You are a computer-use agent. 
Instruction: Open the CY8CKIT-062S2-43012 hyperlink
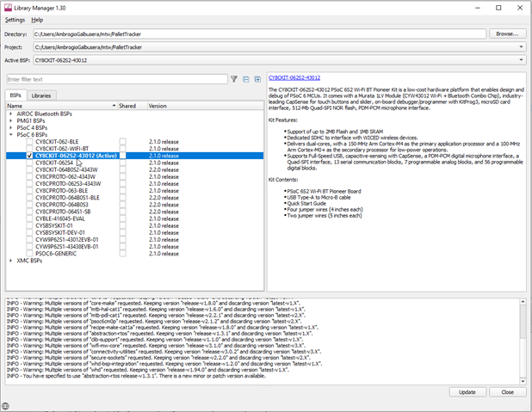click(294, 77)
